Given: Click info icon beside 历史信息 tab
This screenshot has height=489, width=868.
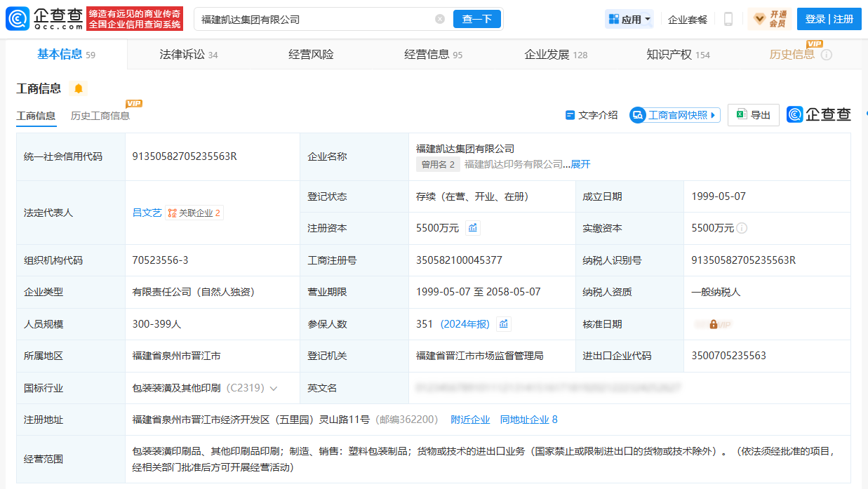Looking at the screenshot, I should point(827,55).
